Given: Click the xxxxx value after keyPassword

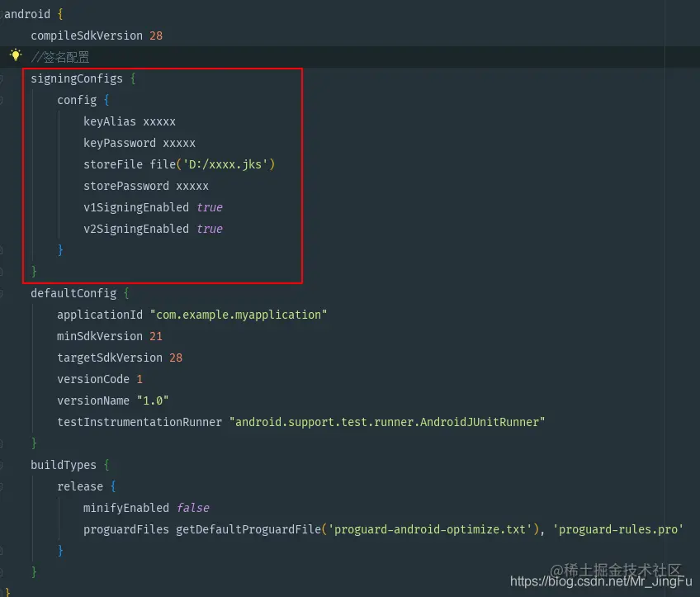Looking at the screenshot, I should pos(179,144).
